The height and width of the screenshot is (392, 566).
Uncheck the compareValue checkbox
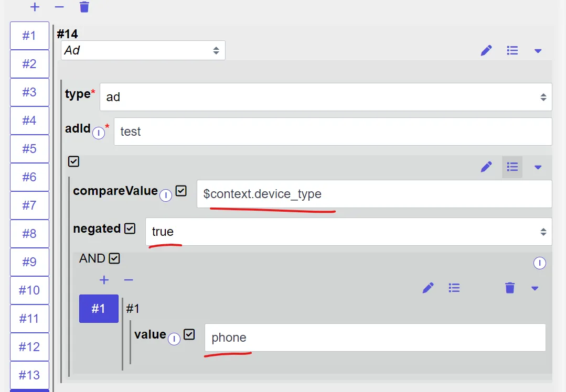pyautogui.click(x=181, y=191)
